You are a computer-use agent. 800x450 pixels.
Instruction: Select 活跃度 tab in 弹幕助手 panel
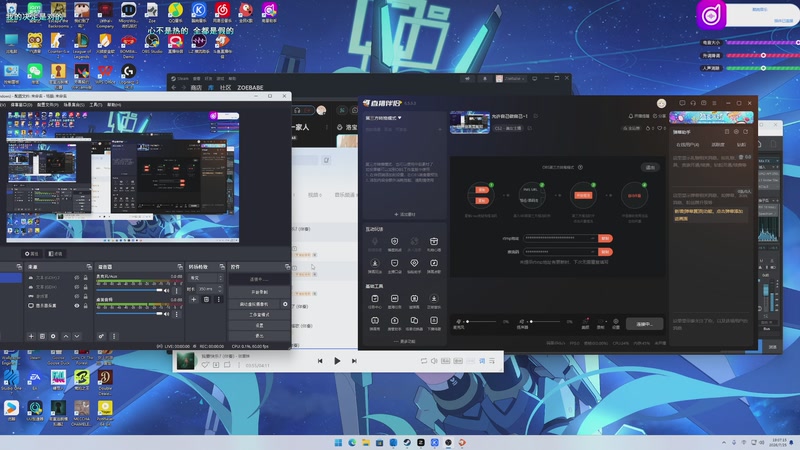pos(718,145)
